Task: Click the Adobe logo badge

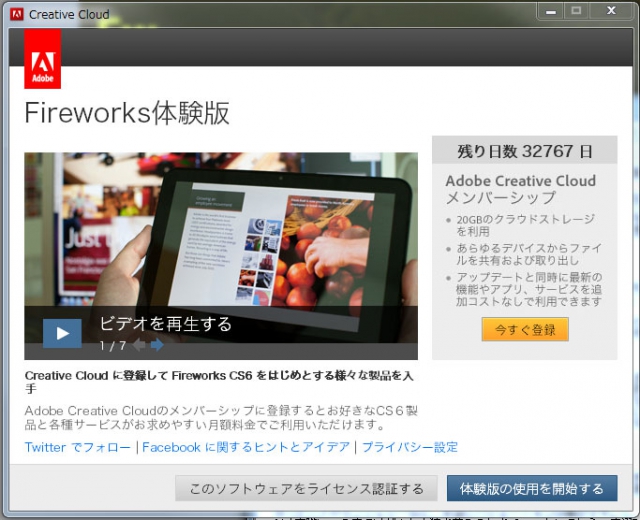Action: pyautogui.click(x=42, y=59)
